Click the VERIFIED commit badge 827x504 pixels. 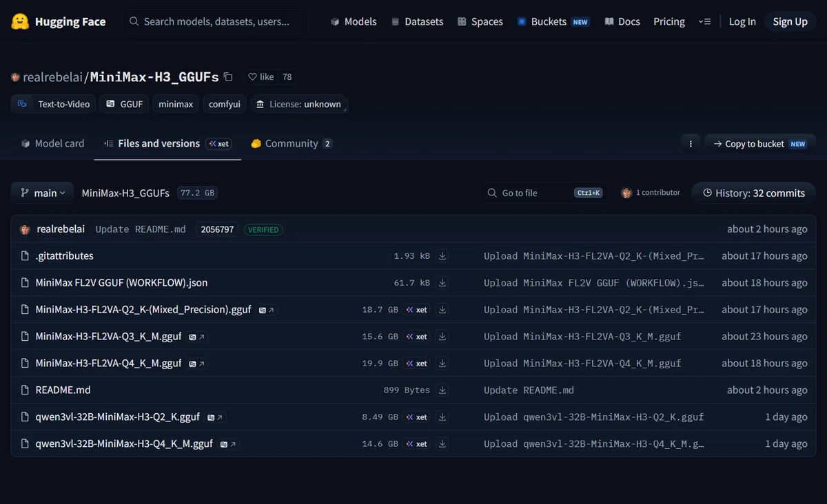263,229
